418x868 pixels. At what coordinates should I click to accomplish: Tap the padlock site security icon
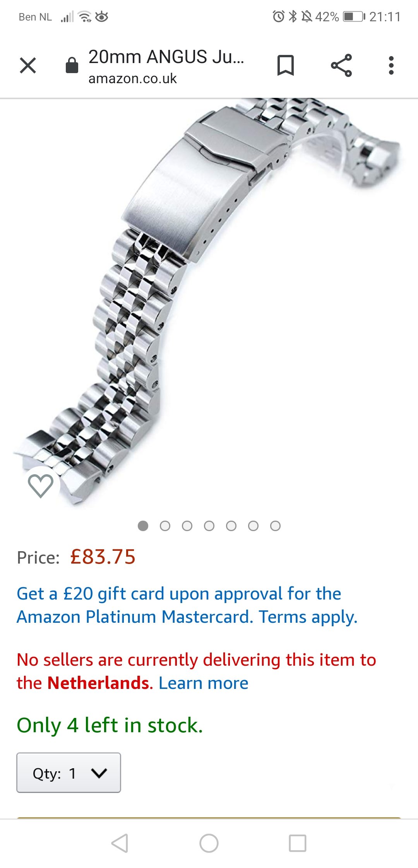click(x=72, y=65)
